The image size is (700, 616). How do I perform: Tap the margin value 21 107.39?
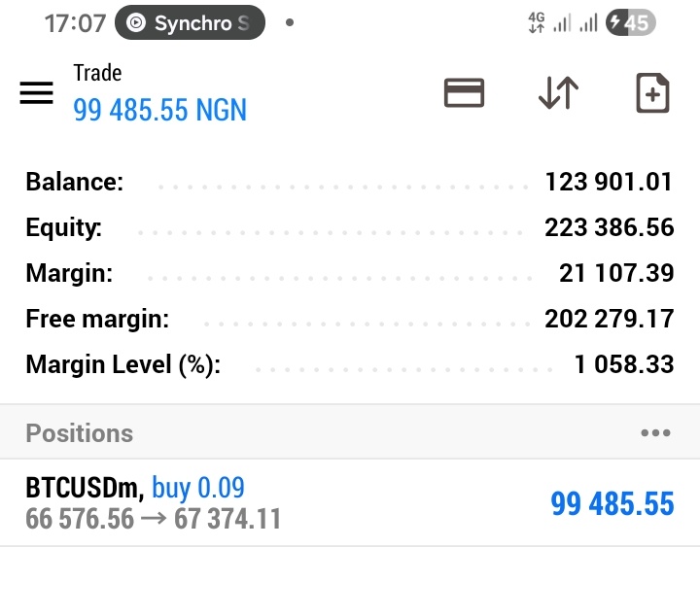616,273
